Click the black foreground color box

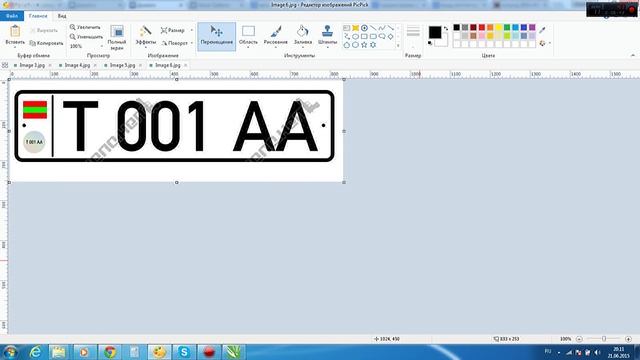point(435,32)
